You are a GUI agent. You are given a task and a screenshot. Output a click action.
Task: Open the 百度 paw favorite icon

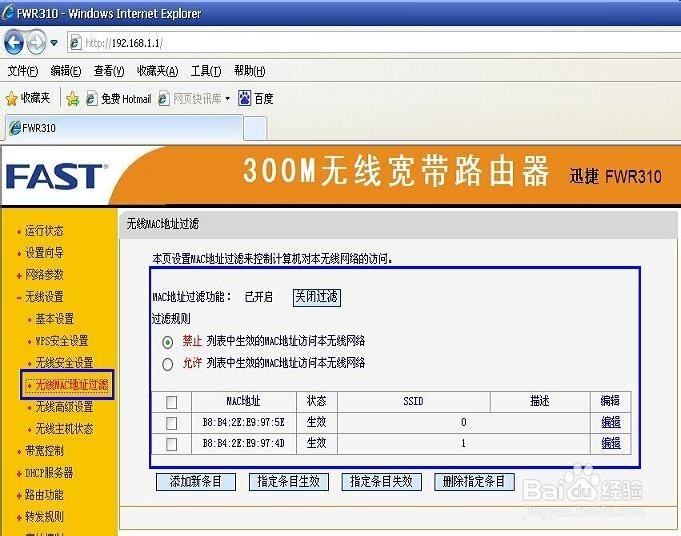pyautogui.click(x=245, y=98)
